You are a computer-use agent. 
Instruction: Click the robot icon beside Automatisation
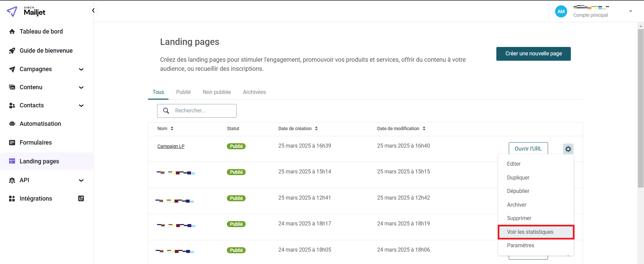point(12,124)
